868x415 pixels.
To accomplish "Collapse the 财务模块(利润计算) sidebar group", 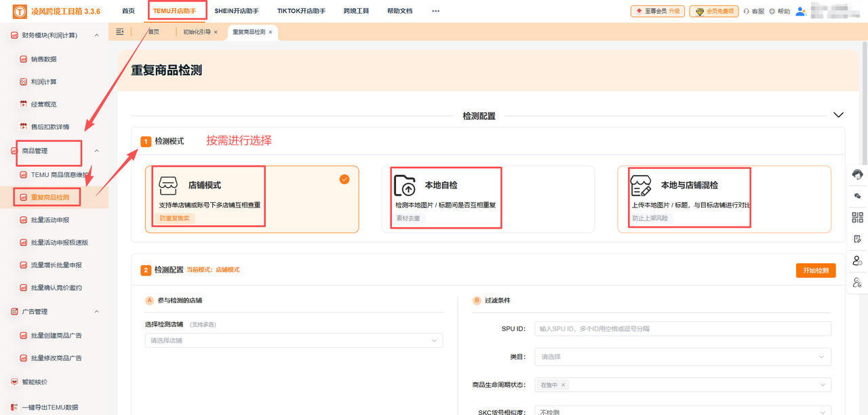I will pyautogui.click(x=96, y=35).
